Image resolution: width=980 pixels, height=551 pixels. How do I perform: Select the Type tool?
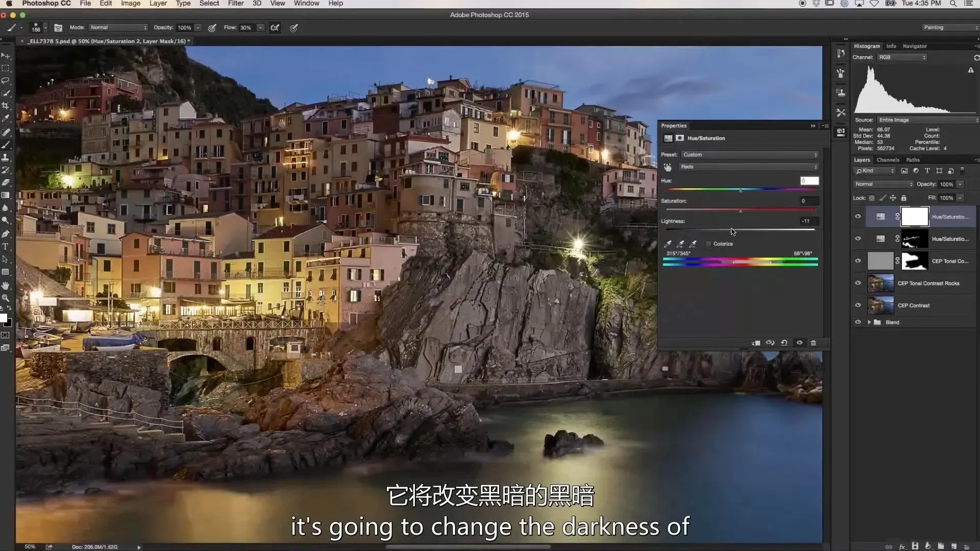6,246
